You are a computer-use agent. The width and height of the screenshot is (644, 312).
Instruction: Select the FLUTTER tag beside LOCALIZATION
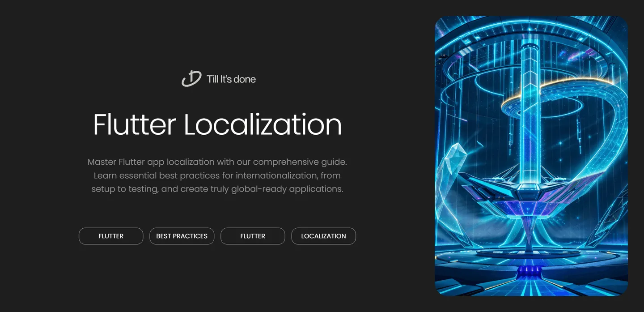point(253,236)
